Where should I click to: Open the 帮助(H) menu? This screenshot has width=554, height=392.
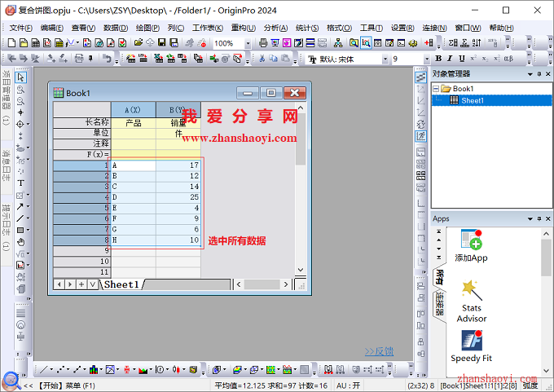(x=501, y=28)
